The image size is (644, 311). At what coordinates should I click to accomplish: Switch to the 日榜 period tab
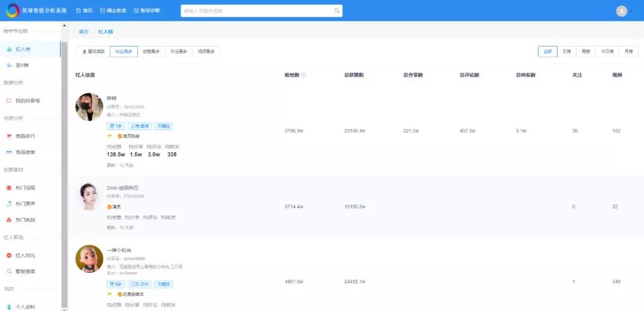[567, 52]
